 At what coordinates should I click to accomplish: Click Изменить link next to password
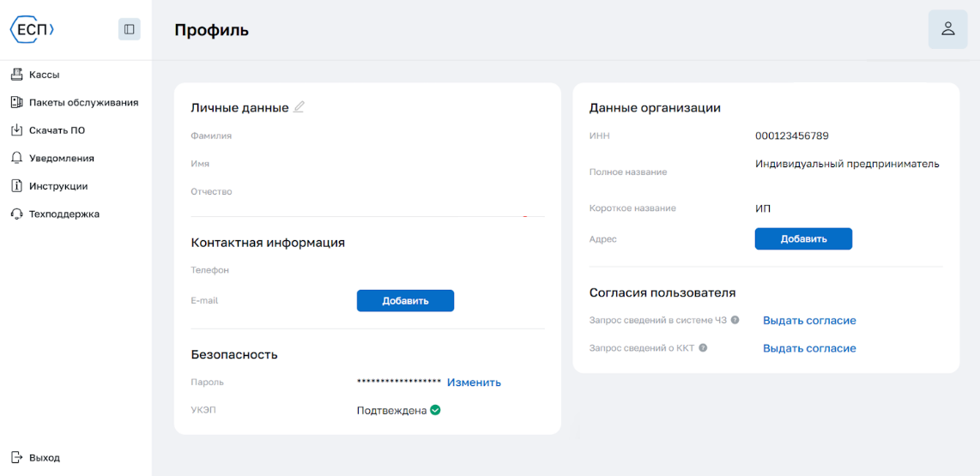point(474,383)
